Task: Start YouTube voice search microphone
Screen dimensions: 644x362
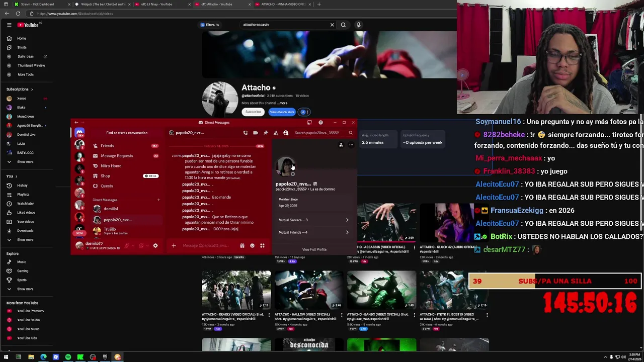Action: point(358,25)
